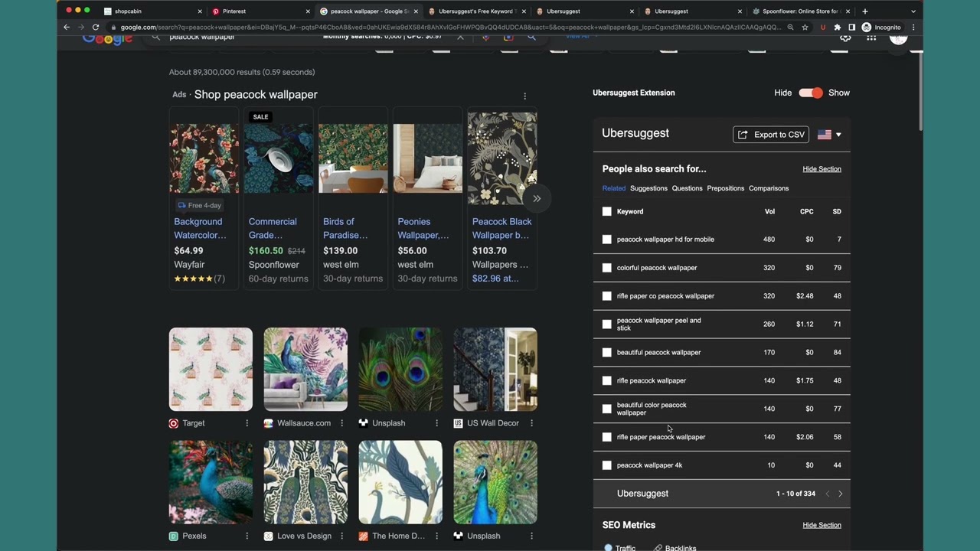Close the Pinterest tab
The width and height of the screenshot is (980, 551).
pos(308,11)
